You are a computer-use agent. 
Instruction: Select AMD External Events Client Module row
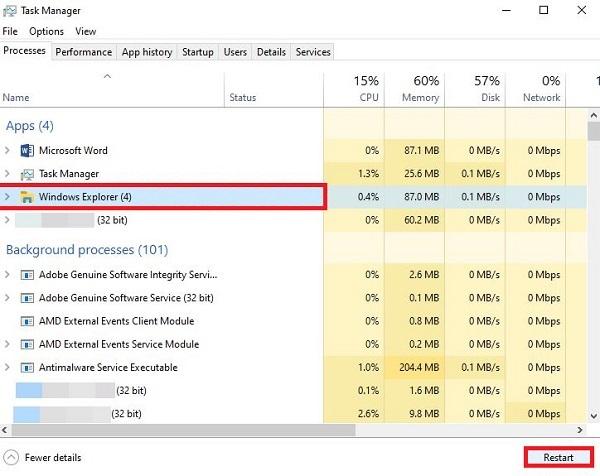coord(293,321)
